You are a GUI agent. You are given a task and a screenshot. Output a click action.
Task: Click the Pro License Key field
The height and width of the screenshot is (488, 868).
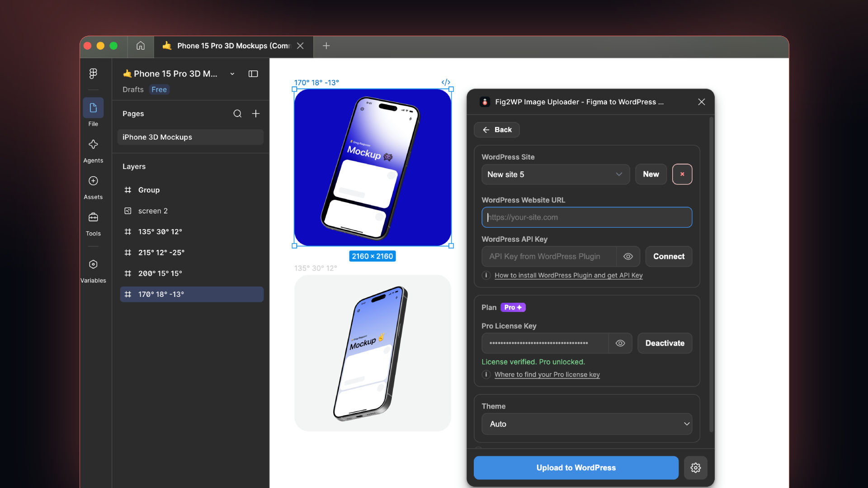(545, 343)
